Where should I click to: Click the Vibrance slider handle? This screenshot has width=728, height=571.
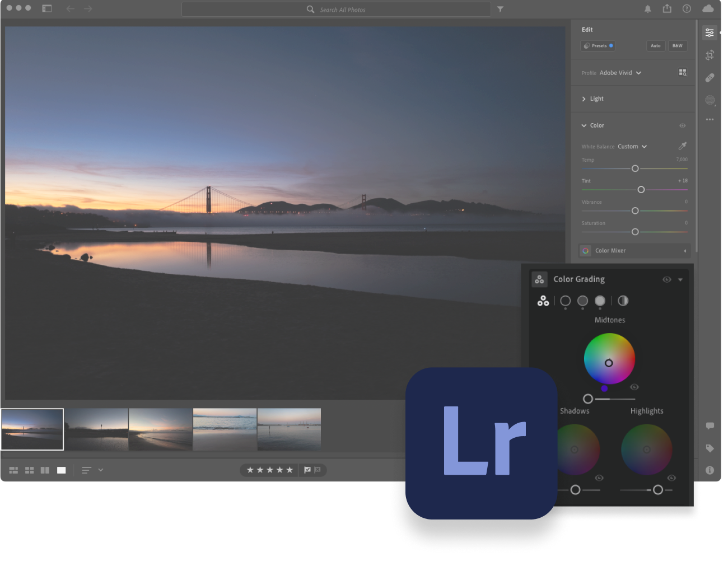click(x=635, y=211)
